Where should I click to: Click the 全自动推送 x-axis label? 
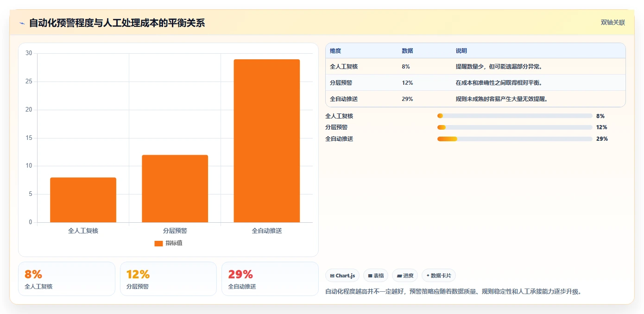tap(267, 231)
